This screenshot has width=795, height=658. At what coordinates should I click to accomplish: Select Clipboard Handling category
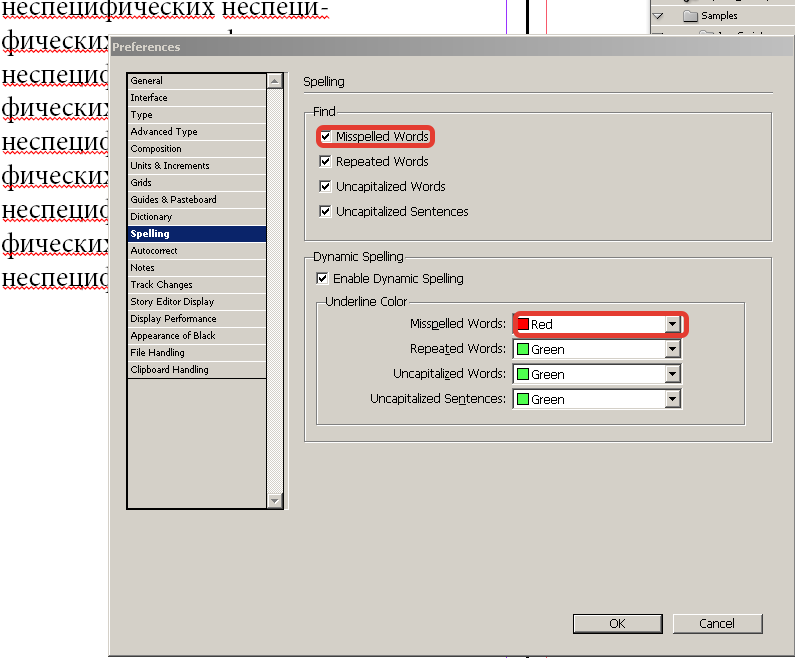197,369
